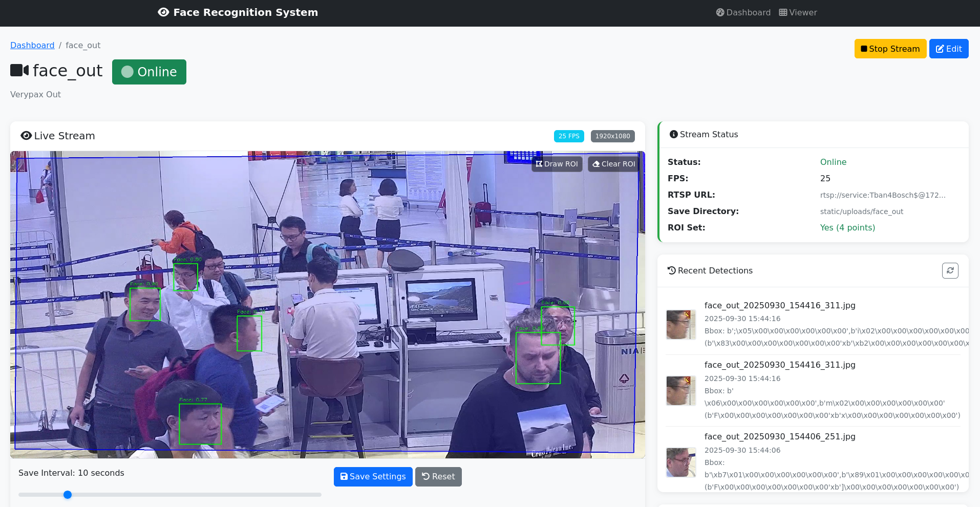
Task: Click the Stop Stream button
Action: click(x=890, y=49)
